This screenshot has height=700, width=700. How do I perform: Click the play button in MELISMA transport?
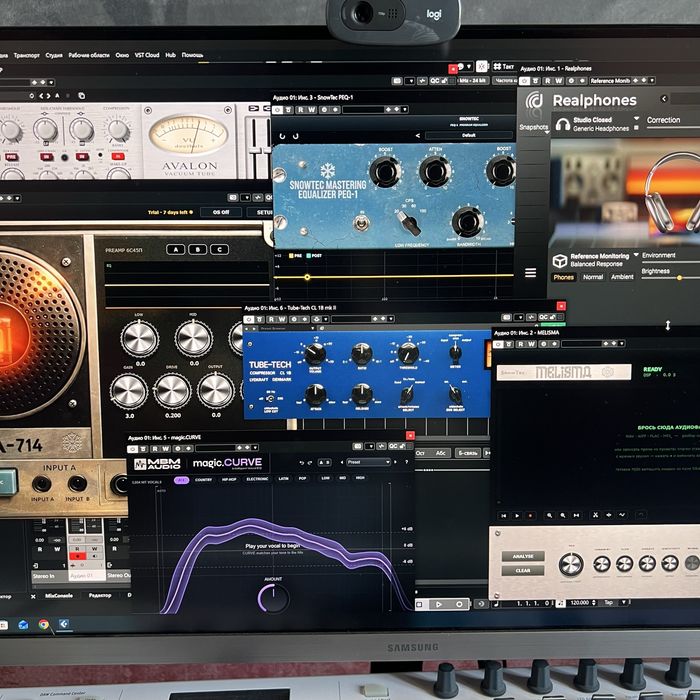coord(517,516)
